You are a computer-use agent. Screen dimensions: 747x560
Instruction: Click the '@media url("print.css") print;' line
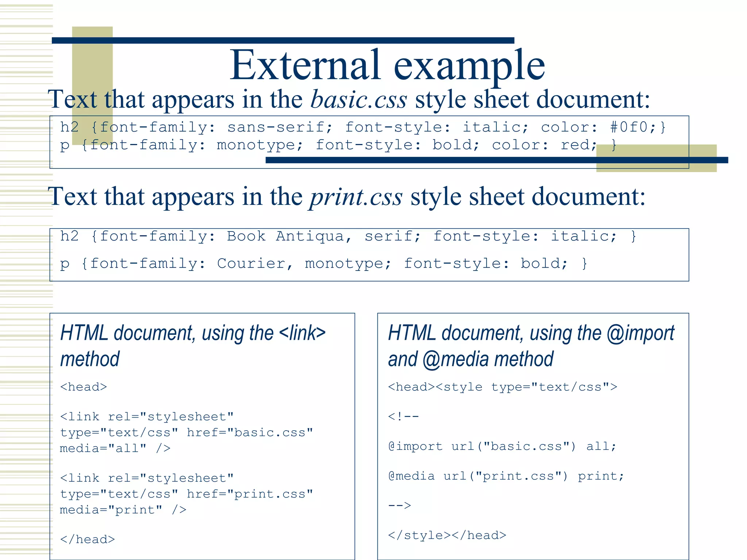tap(506, 476)
